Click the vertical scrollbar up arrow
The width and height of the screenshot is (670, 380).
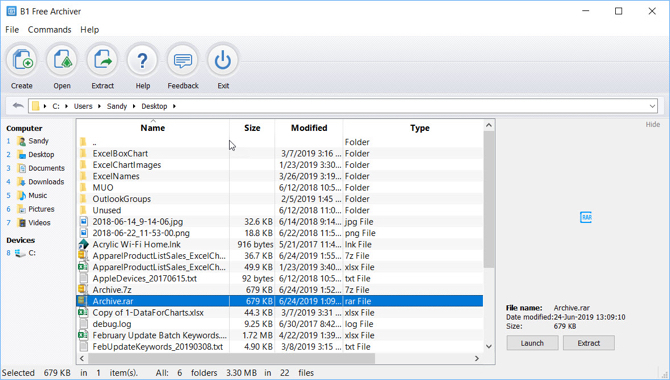tap(489, 125)
